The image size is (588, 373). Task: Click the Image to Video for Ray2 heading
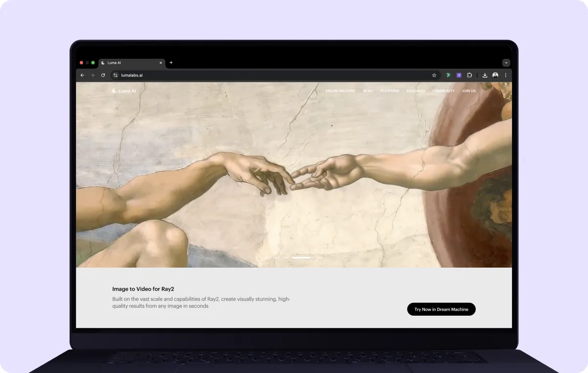click(x=143, y=289)
